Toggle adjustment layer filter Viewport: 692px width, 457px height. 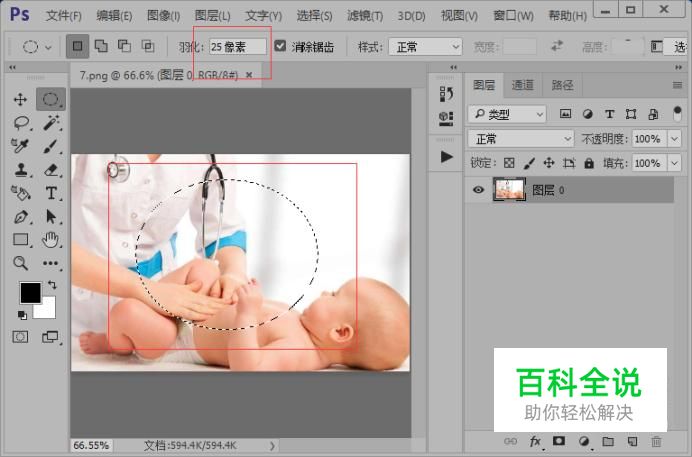coord(587,114)
